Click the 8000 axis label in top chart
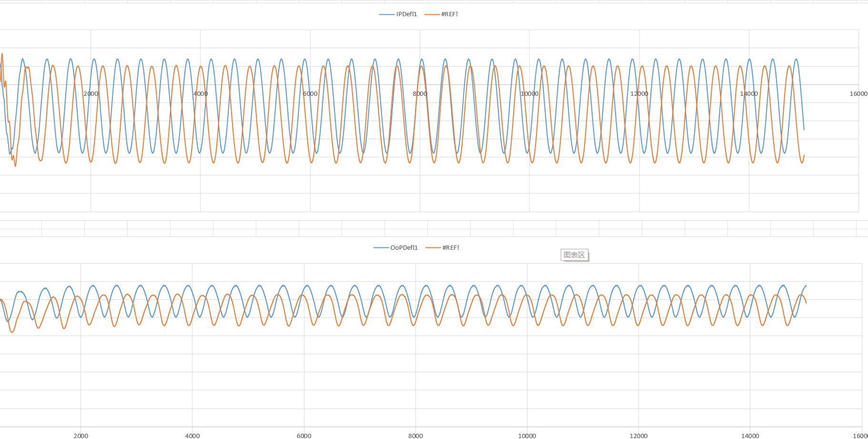This screenshot has width=868, height=439. click(x=420, y=94)
